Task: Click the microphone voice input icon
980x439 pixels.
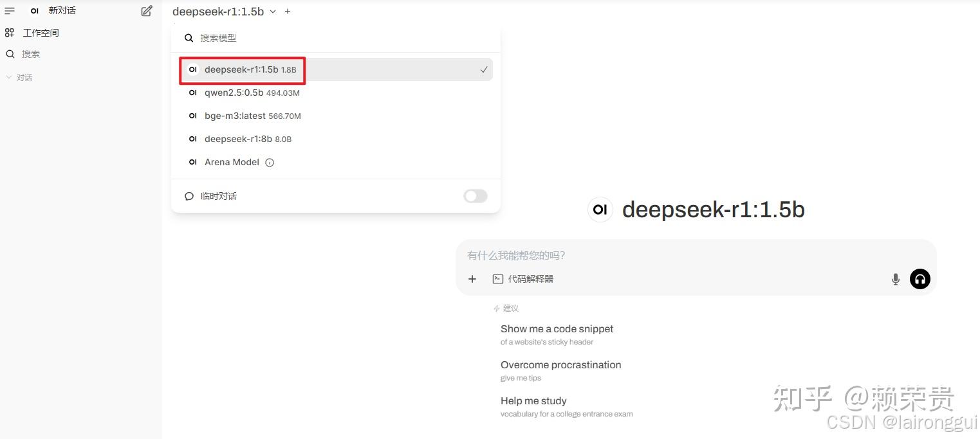Action: click(895, 279)
